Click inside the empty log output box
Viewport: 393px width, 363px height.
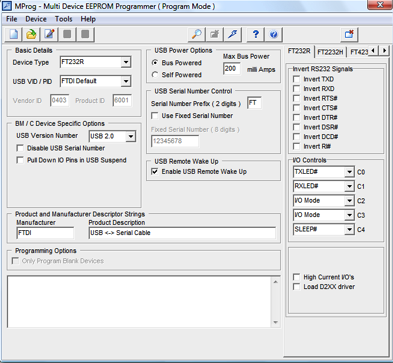(139, 302)
